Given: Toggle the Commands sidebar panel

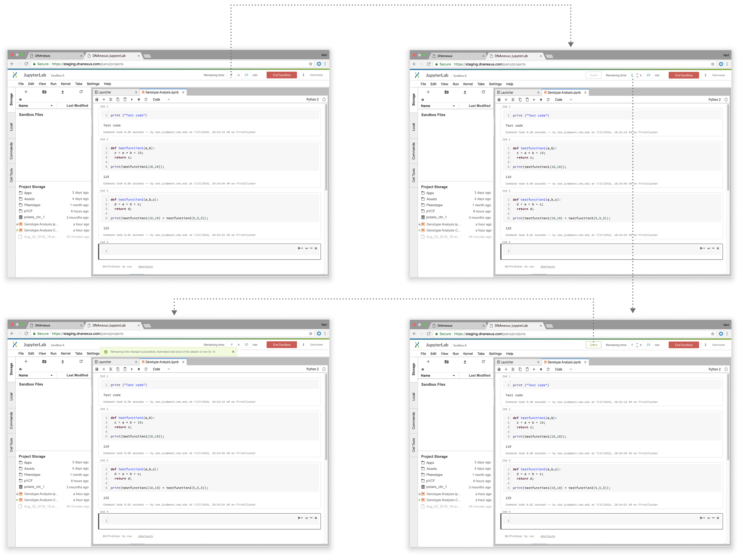Looking at the screenshot, I should coord(12,151).
